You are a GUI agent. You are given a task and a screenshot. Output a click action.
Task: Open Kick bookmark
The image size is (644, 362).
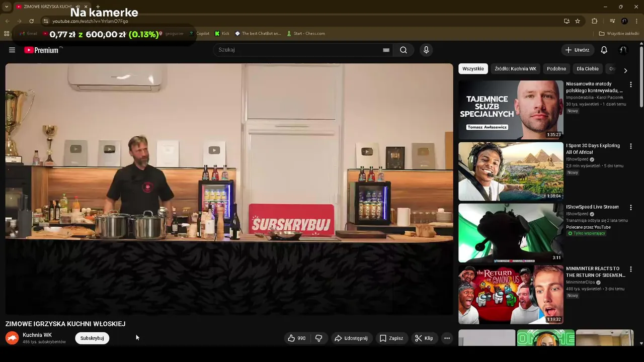point(222,34)
